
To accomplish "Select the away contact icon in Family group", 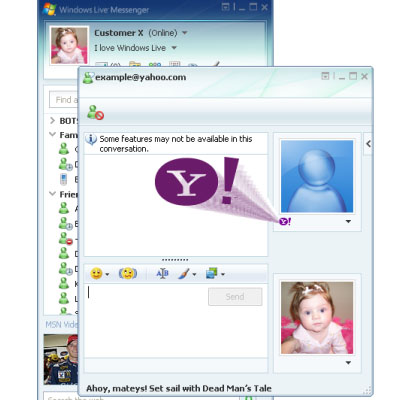I will click(65, 164).
